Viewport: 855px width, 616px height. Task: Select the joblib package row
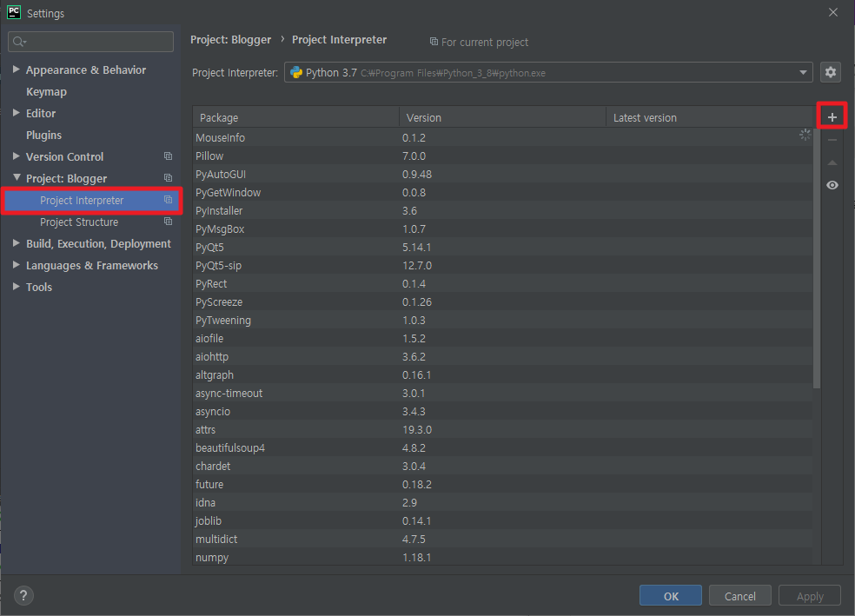[x=503, y=521]
